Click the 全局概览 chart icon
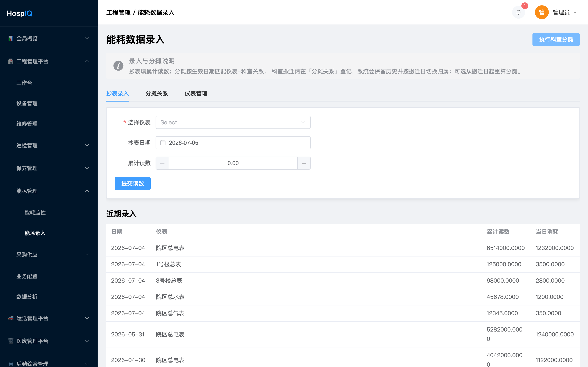The height and width of the screenshot is (367, 588). 11,39
